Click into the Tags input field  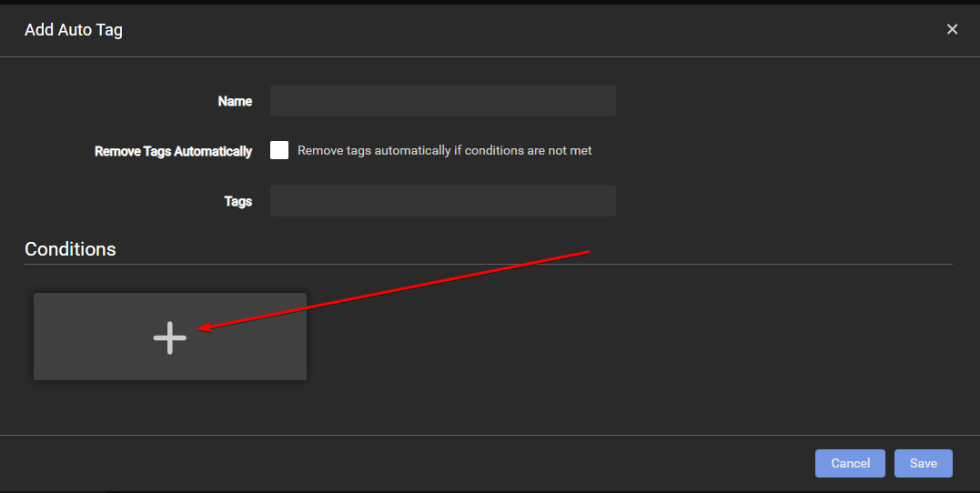point(442,201)
